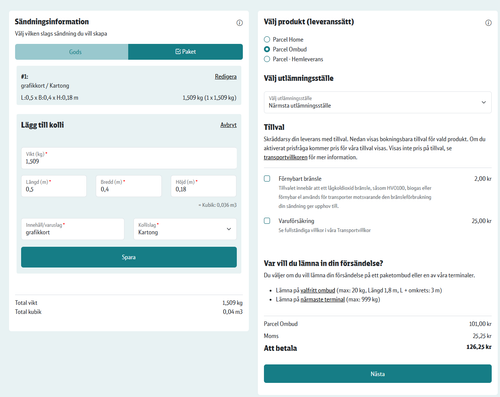Click the Parcel Ombud price 101,00 kr
Viewport: 500px width, 397px height.
480,324
